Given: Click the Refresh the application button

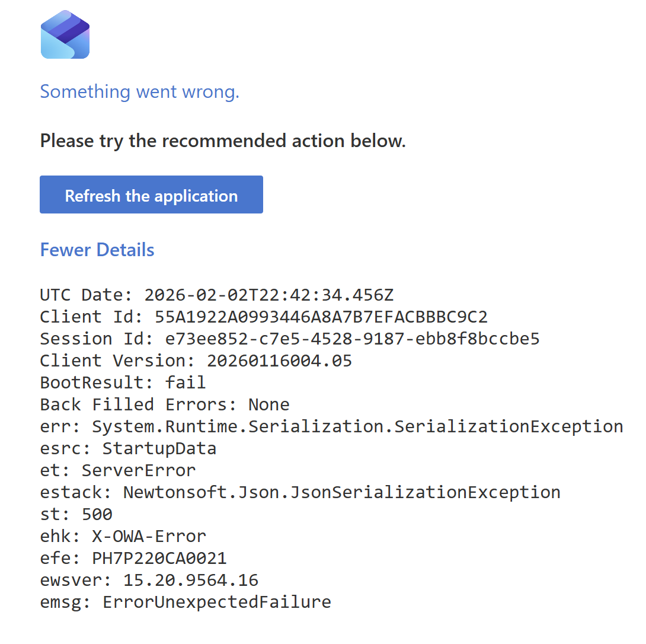Looking at the screenshot, I should 151,195.
